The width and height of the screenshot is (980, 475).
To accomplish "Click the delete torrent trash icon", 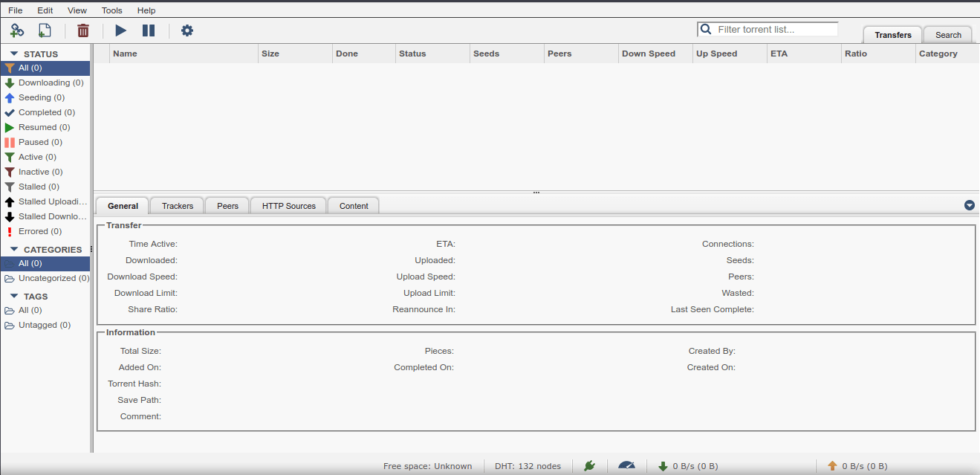I will tap(82, 30).
